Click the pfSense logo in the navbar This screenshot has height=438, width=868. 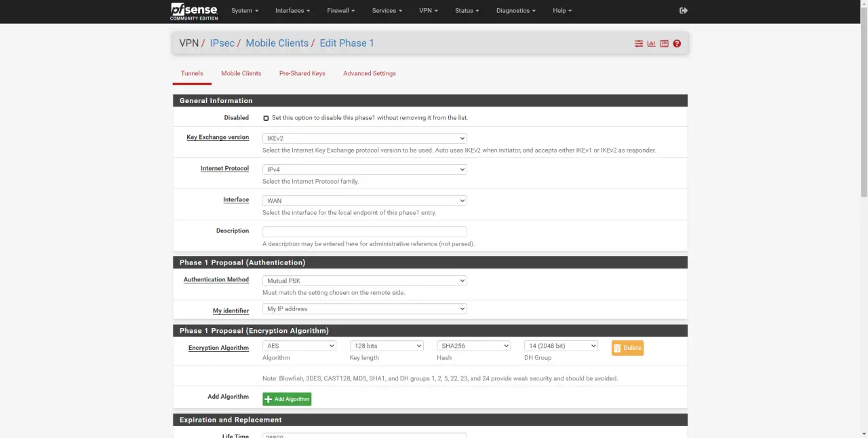(194, 11)
